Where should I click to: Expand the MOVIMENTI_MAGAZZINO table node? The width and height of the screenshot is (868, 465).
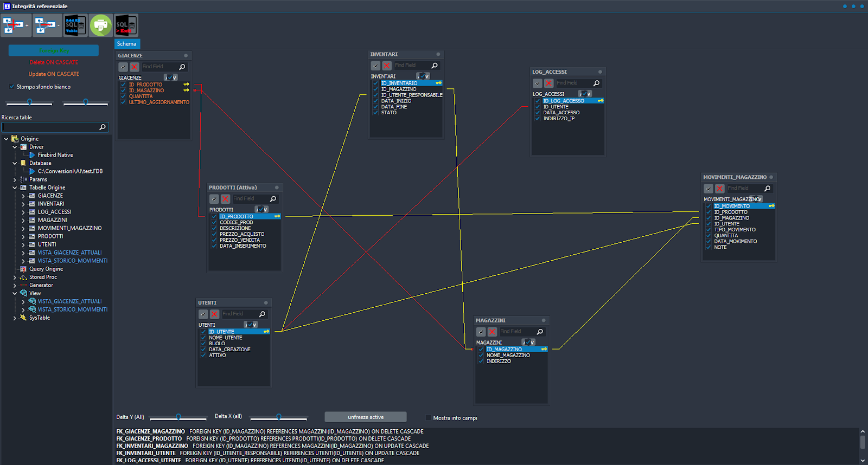(23, 228)
